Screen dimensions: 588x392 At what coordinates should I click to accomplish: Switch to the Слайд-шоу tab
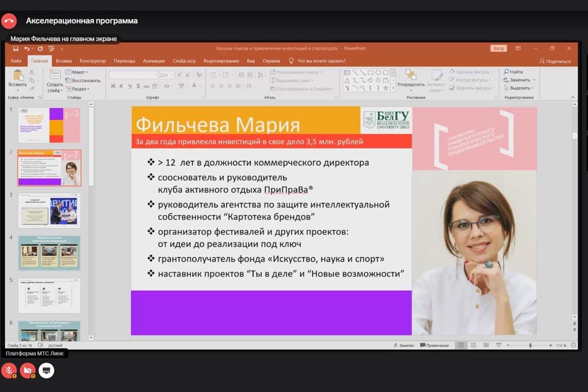(x=184, y=61)
